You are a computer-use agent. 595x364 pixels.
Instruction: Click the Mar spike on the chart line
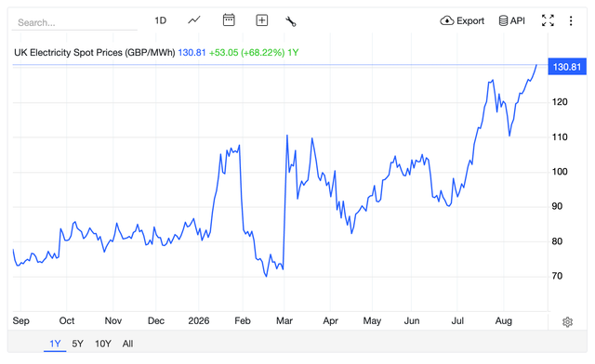pyautogui.click(x=287, y=136)
